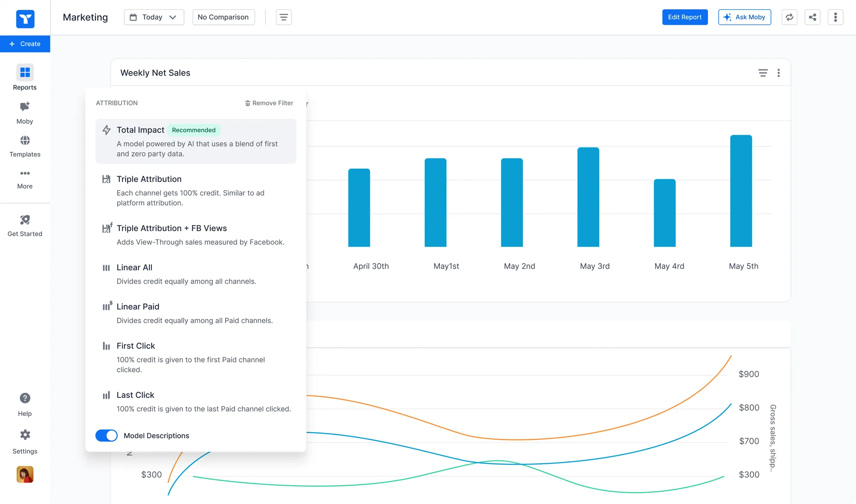Click the share report icon
856x504 pixels.
(x=812, y=17)
